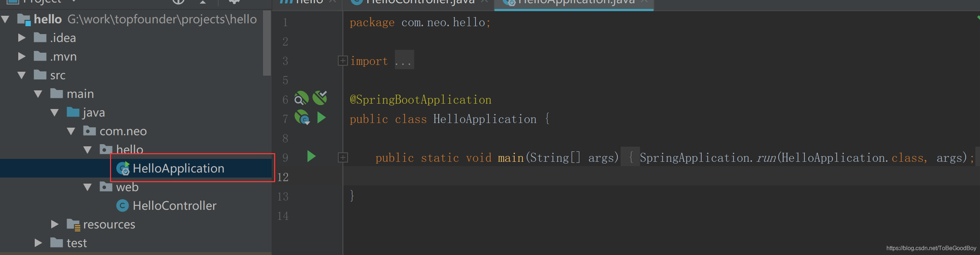Select the java folder label
Image resolution: width=980 pixels, height=255 pixels.
pos(94,113)
